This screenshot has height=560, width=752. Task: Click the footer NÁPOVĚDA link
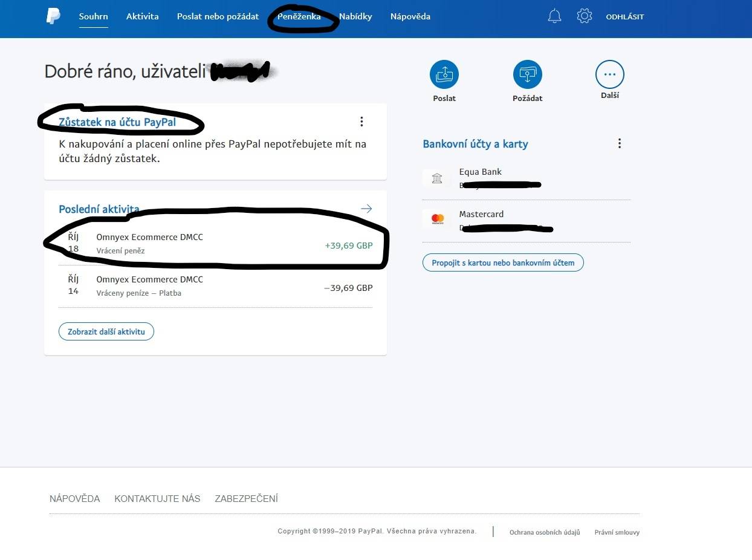[x=75, y=499]
